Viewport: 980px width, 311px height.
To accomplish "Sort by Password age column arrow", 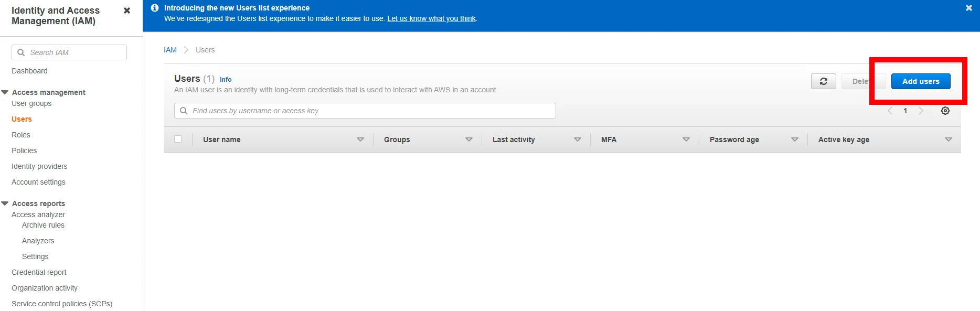I will click(795, 140).
